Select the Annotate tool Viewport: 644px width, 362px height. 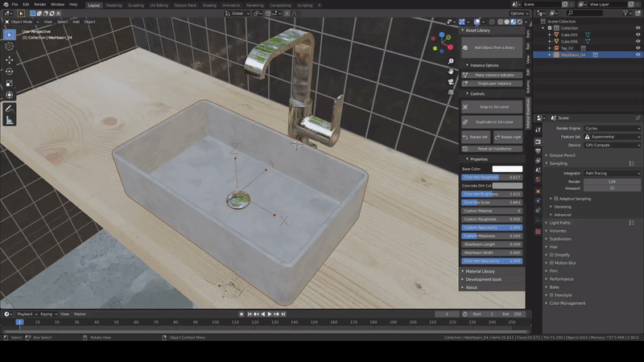pyautogui.click(x=10, y=109)
